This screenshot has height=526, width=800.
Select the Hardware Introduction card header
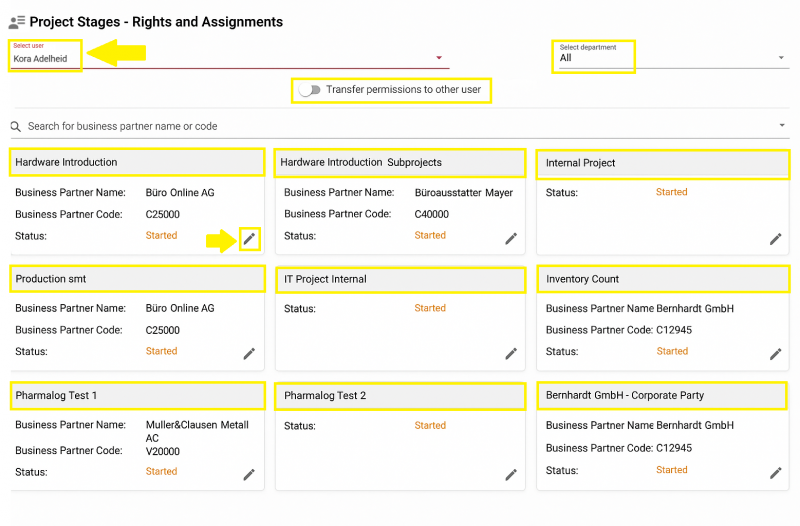click(137, 162)
